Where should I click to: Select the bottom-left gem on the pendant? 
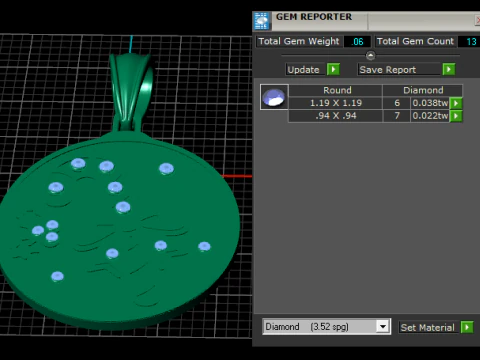coord(57,276)
